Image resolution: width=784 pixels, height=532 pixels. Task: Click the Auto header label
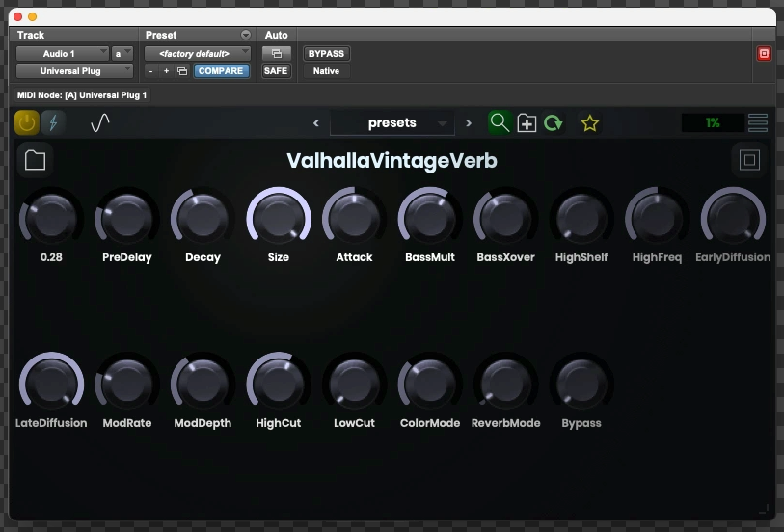click(276, 35)
